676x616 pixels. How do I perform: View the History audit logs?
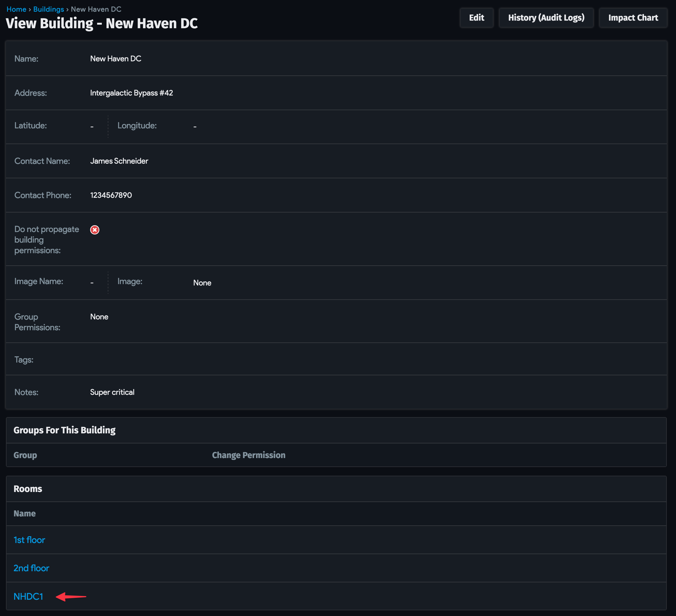[546, 17]
